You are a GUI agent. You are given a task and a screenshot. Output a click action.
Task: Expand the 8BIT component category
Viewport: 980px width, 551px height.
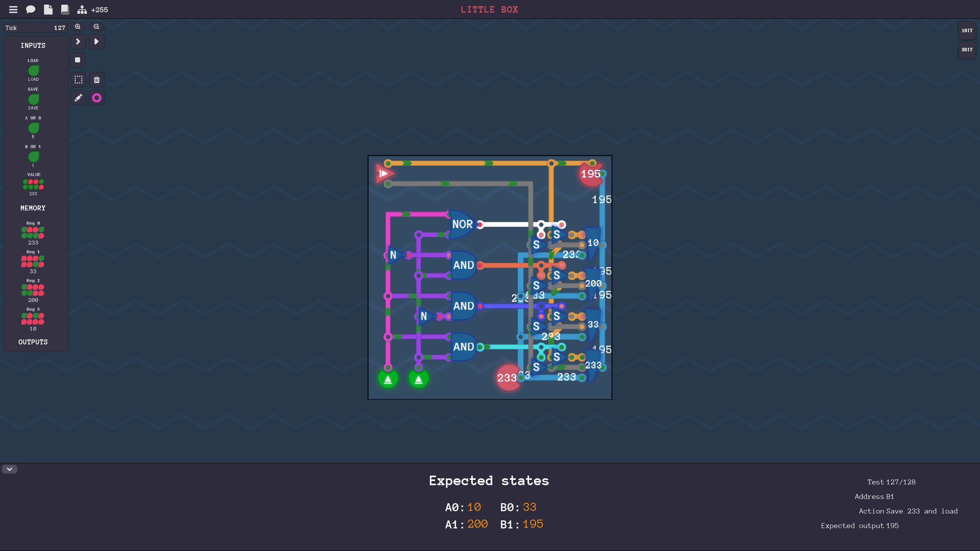coord(967,50)
